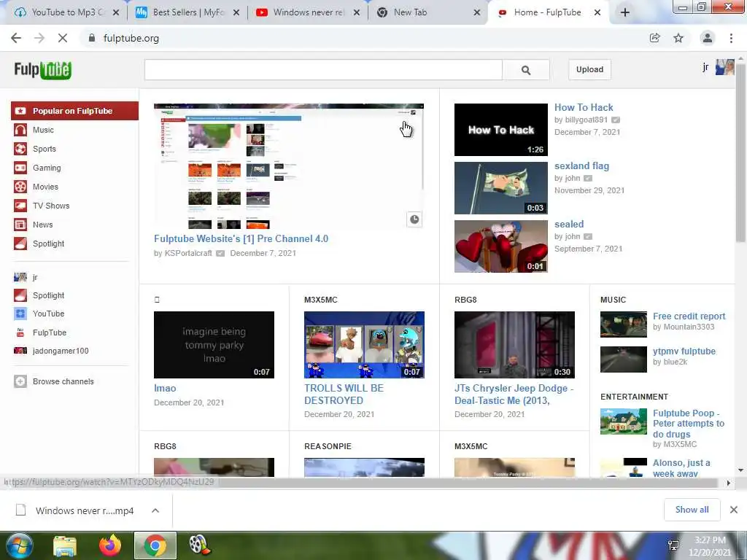Open How To Hack video link
This screenshot has height=560, width=747.
tap(584, 108)
